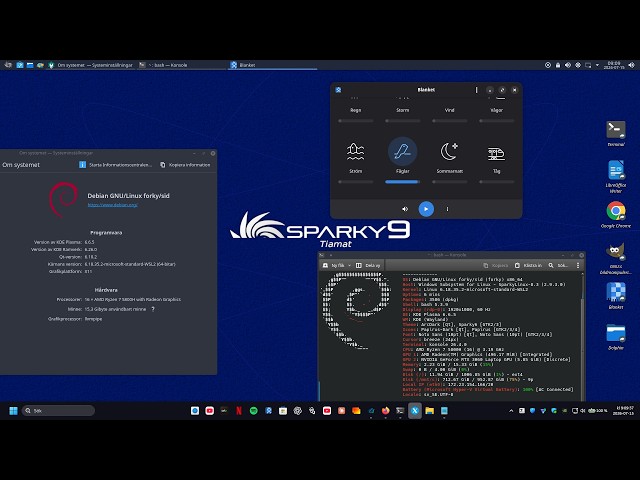Open the debian.org link
640x480 pixels.
coord(113,205)
